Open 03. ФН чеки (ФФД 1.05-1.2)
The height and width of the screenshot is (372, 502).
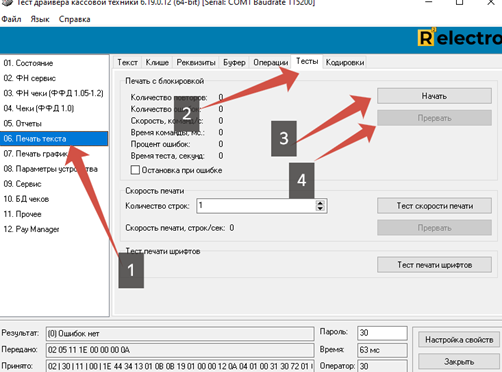[x=54, y=93]
